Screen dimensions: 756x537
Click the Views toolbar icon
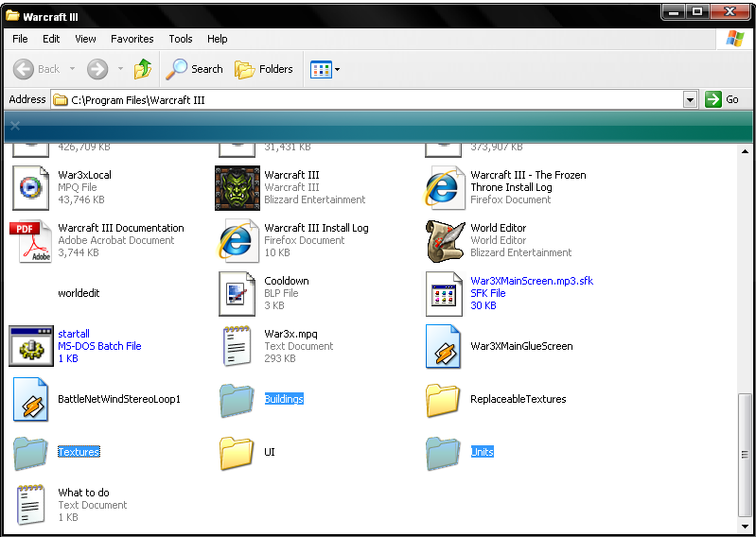321,69
